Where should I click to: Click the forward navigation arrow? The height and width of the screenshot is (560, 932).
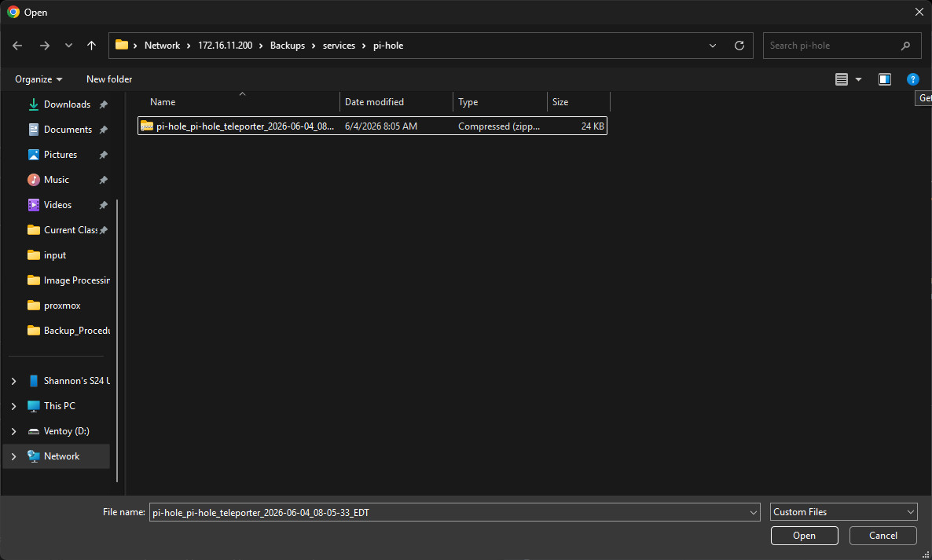[x=45, y=46]
